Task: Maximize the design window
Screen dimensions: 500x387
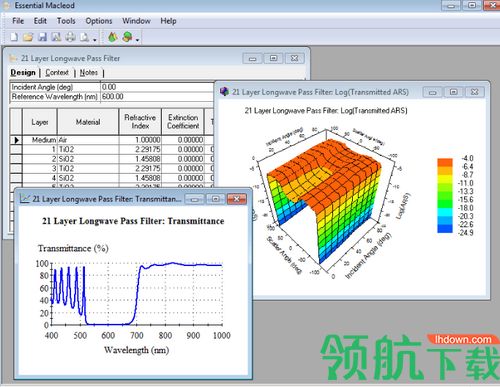Action: click(x=274, y=58)
